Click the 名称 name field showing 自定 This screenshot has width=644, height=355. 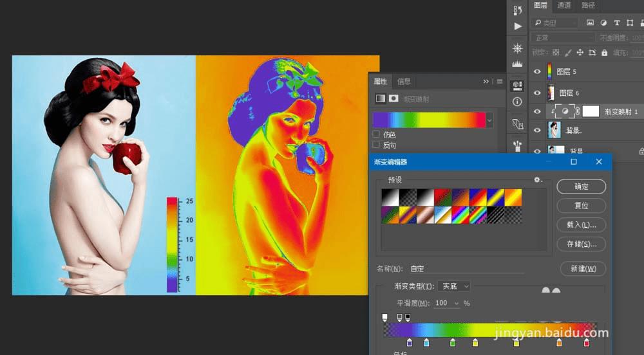466,269
